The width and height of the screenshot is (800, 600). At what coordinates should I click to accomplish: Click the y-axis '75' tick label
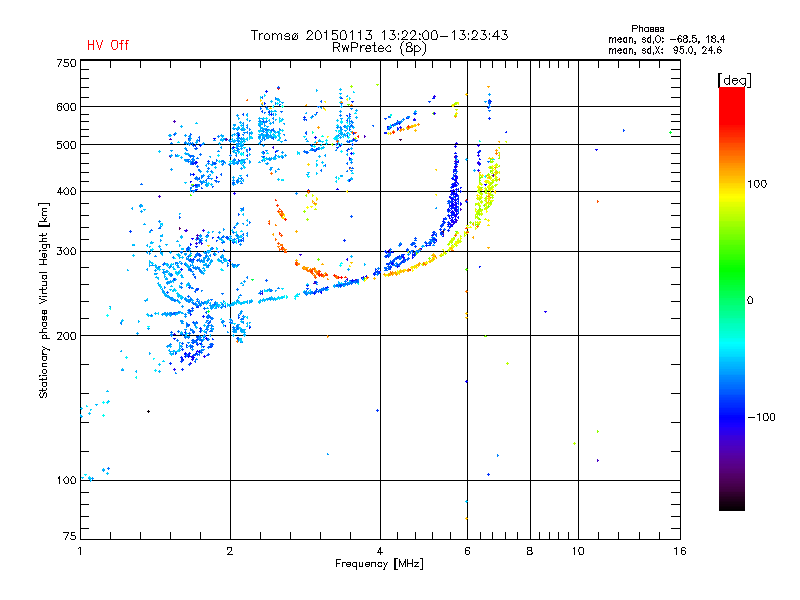coord(70,536)
